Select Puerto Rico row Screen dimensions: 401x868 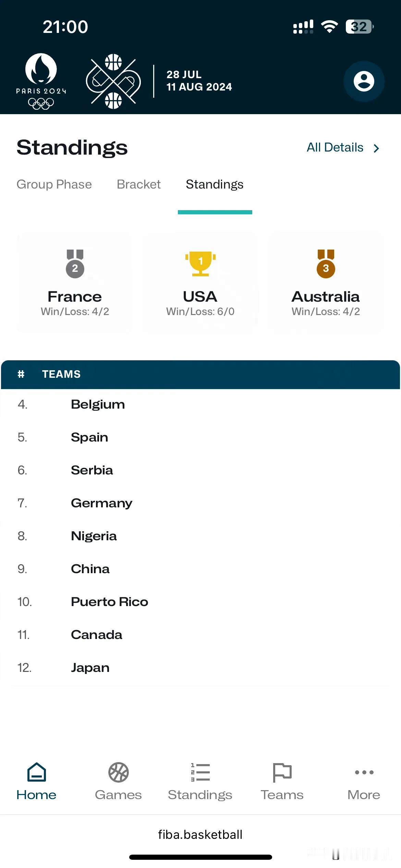pos(109,602)
